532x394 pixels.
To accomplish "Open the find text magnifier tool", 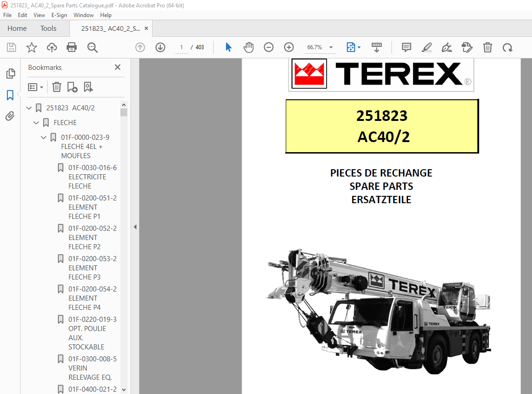I will 92,47.
